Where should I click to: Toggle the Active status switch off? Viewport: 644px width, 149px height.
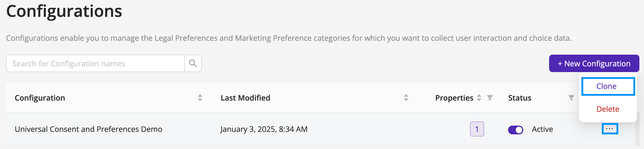click(x=515, y=130)
